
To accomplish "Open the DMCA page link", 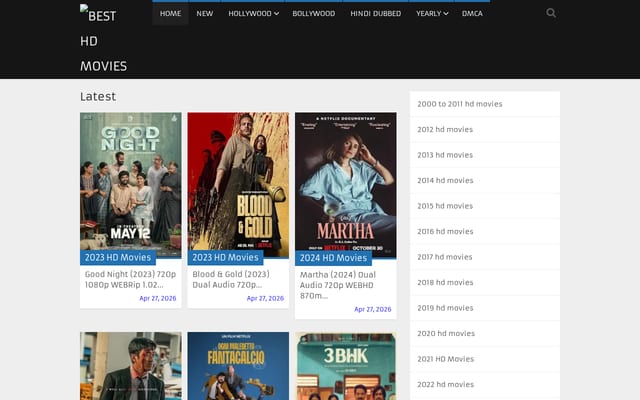I will point(472,13).
